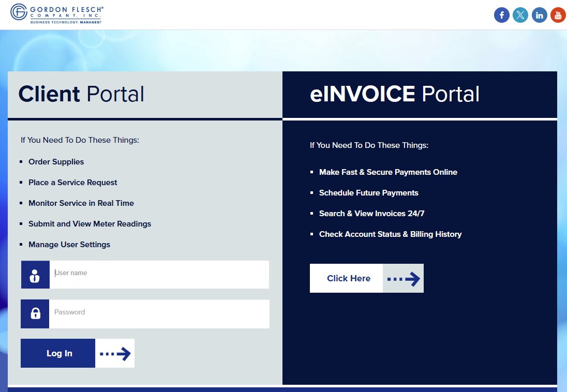The width and height of the screenshot is (567, 392).
Task: Focus the Password input field
Action: tap(159, 314)
